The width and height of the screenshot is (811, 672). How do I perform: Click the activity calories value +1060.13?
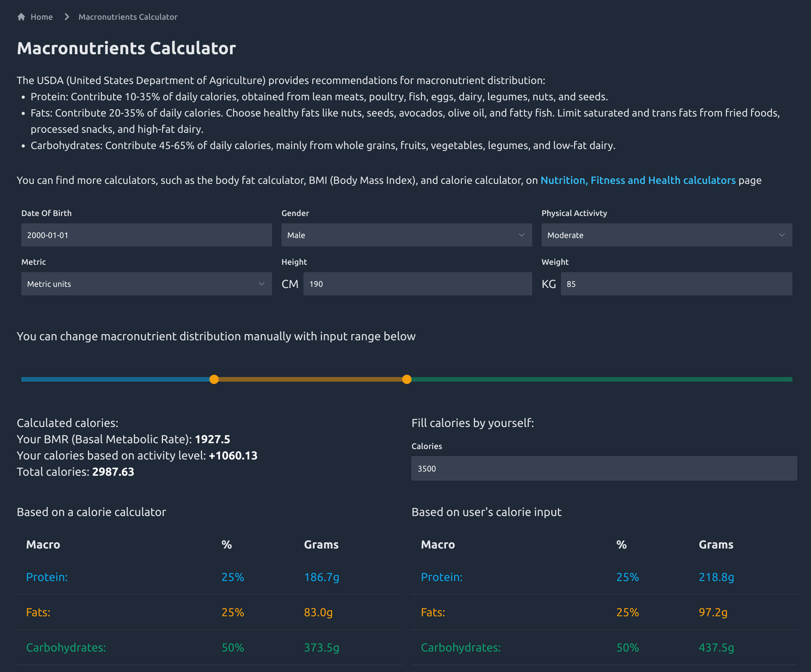coord(233,455)
